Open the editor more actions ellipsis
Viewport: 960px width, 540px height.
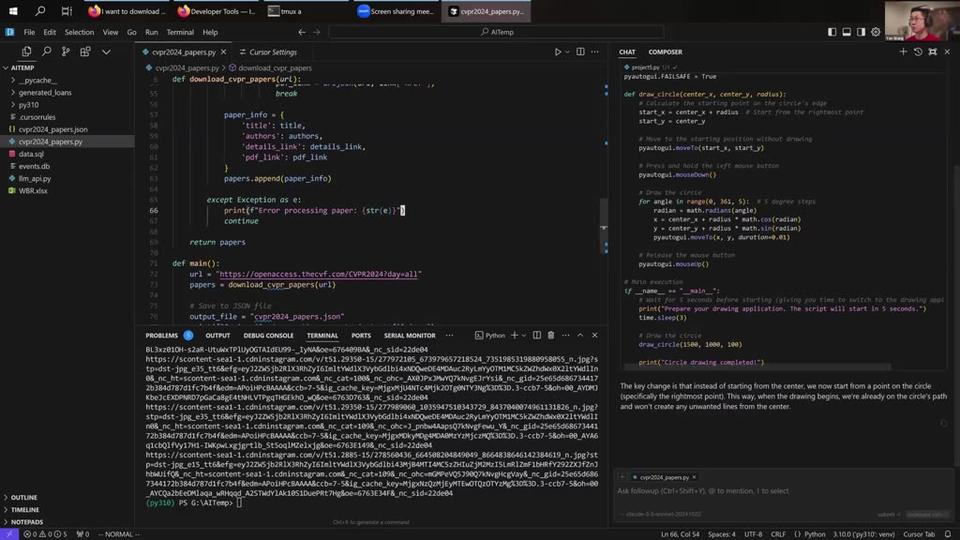pos(595,52)
